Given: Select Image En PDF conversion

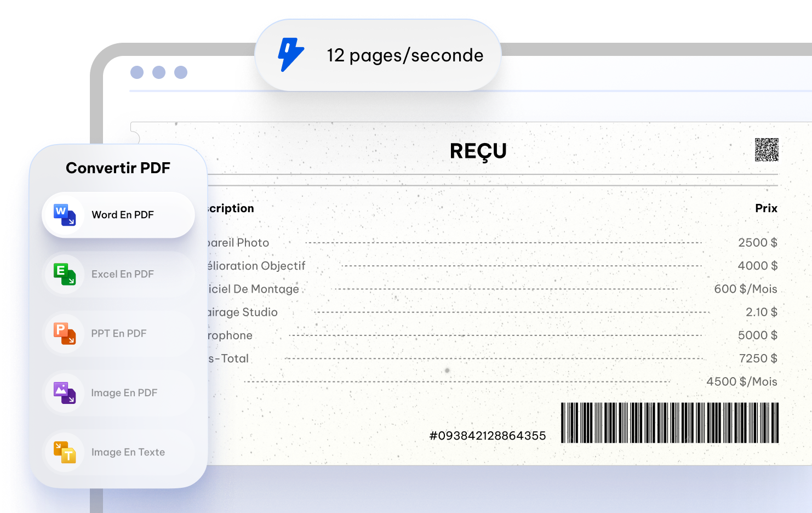Looking at the screenshot, I should 118,393.
